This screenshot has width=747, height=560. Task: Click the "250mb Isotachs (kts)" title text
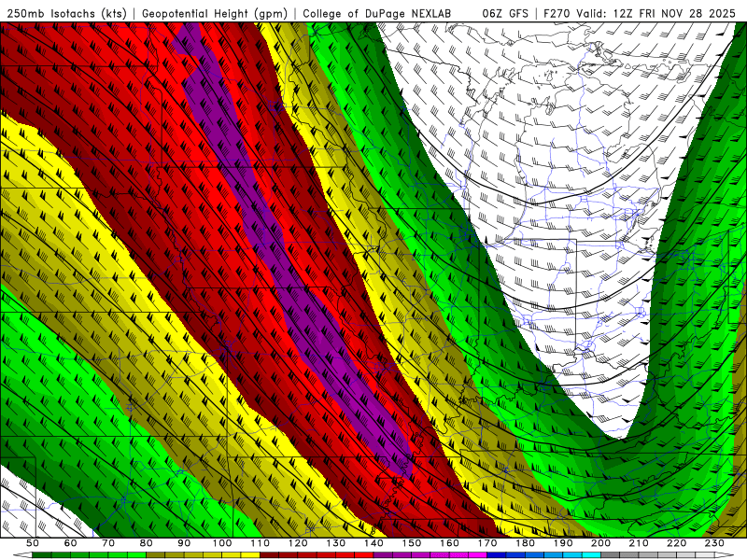67,14
